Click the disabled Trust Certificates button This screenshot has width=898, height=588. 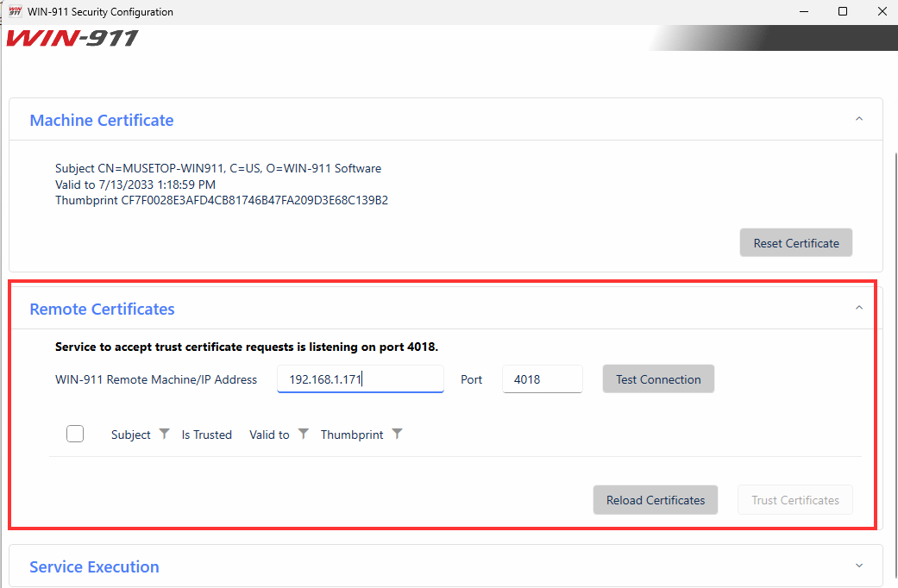point(794,500)
